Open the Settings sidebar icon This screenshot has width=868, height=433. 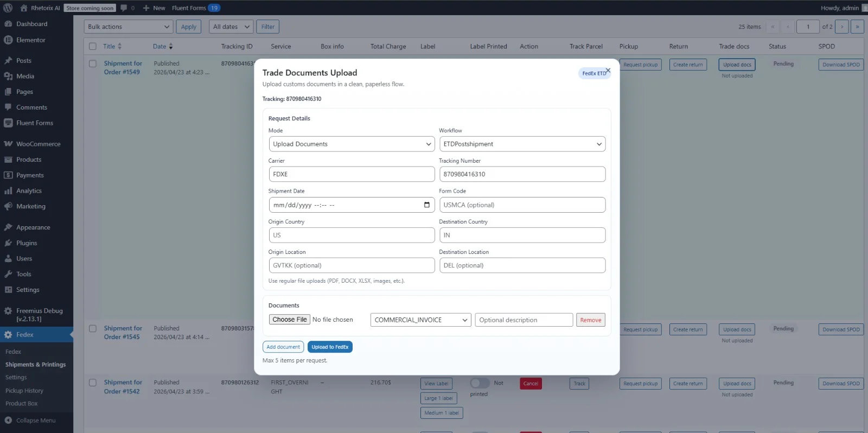coord(8,290)
